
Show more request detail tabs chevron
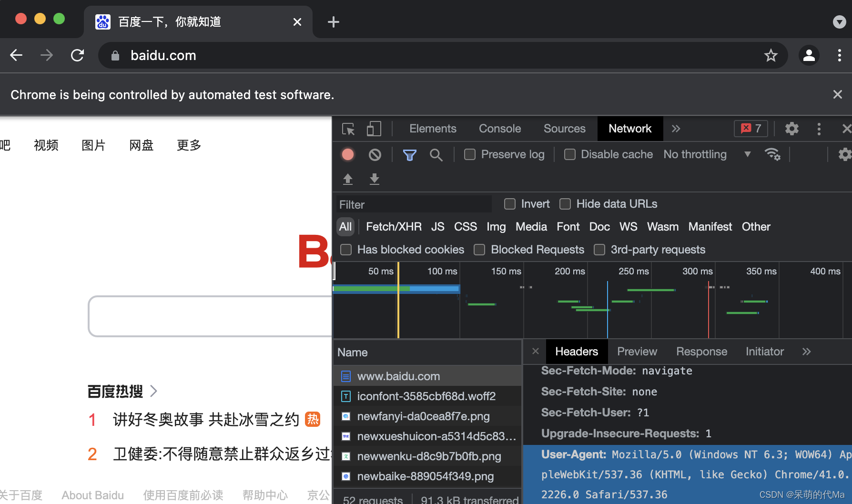coord(806,352)
